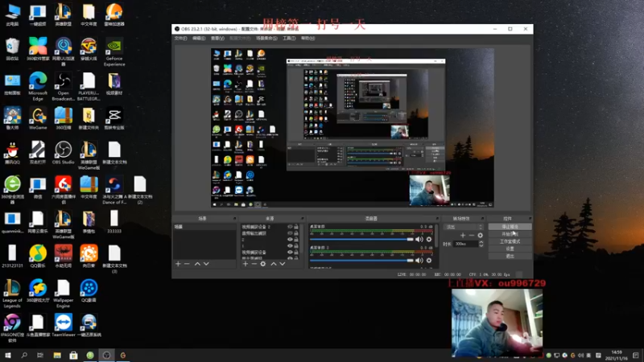Toggle visibility of 音频输出捕获 source
Image resolution: width=644 pixels, height=362 pixels.
click(290, 232)
